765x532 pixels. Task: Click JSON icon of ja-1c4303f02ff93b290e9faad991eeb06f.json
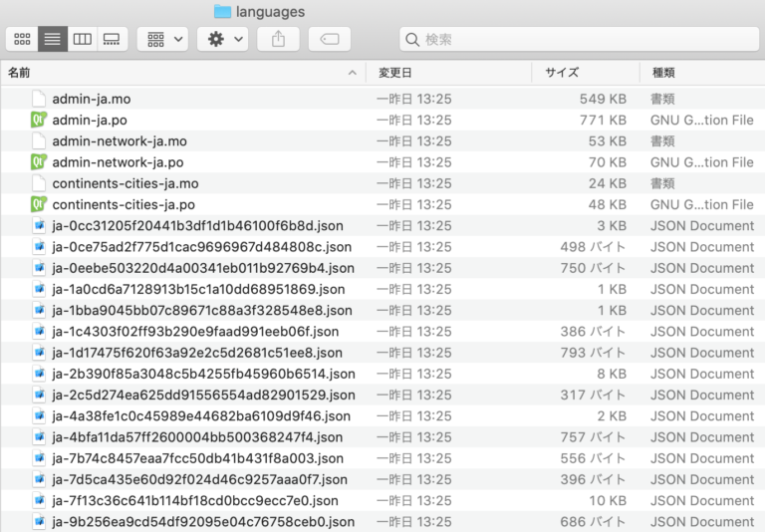pyautogui.click(x=39, y=332)
